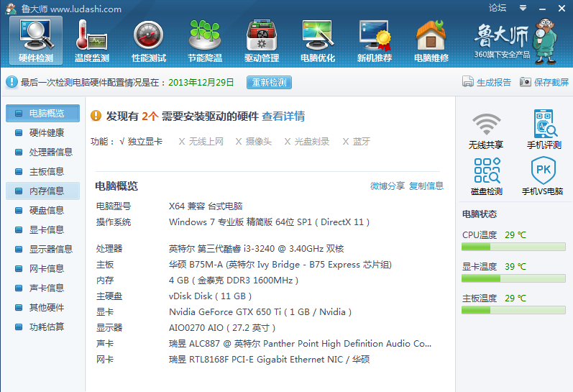Image resolution: width=573 pixels, height=392 pixels.
Task: Click the orange driver warning icon
Action: point(96,116)
